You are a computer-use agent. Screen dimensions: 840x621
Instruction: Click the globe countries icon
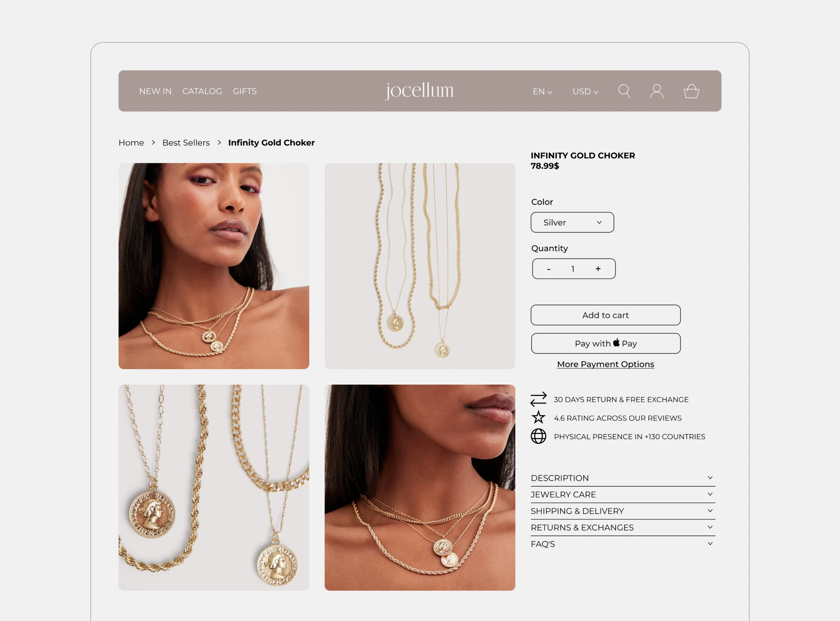tap(538, 436)
